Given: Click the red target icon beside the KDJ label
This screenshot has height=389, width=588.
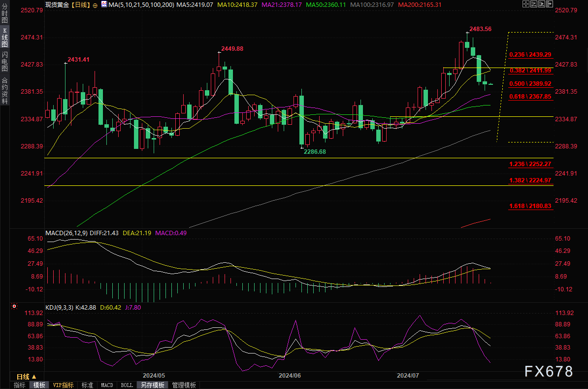Looking at the screenshot, I should [x=14, y=306].
